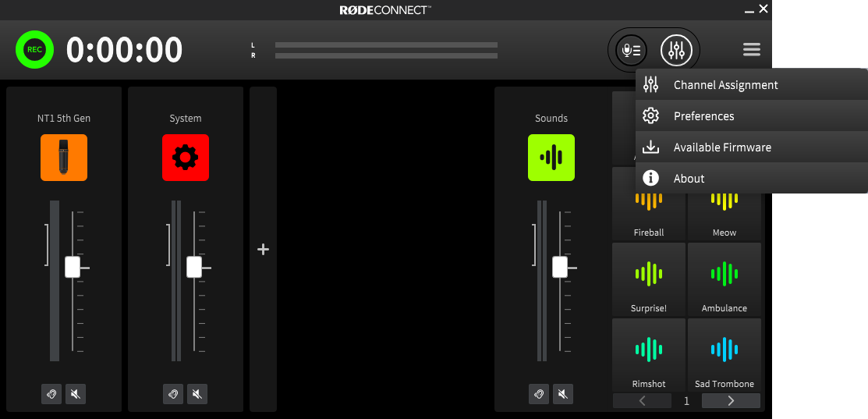Screen dimensions: 868x419
Task: Click the Available Firmware download icon
Action: click(650, 147)
